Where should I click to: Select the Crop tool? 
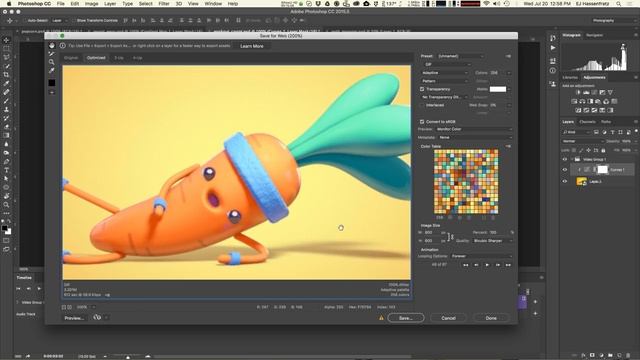click(x=7, y=75)
